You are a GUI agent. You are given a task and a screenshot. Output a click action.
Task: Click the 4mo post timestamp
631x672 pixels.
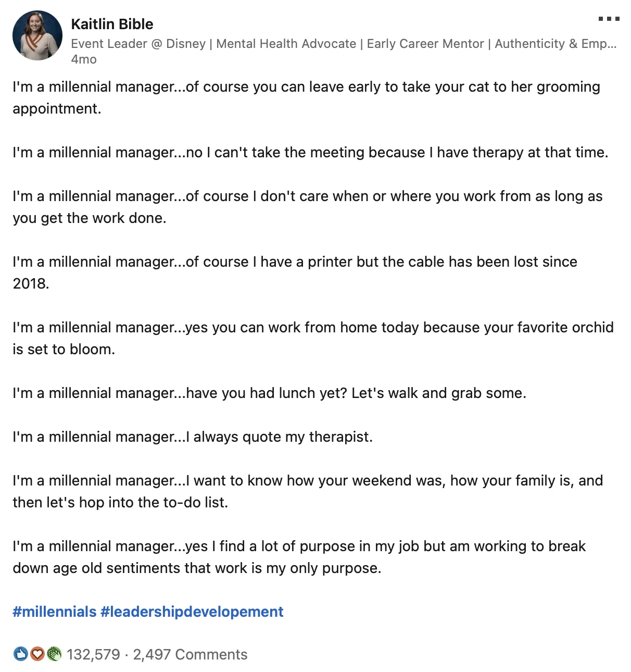coord(84,59)
